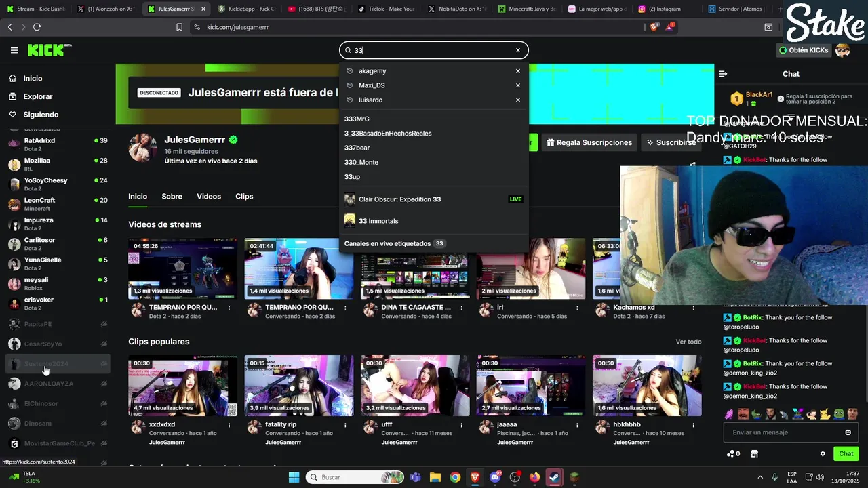Image resolution: width=868 pixels, height=488 pixels.
Task: Open RatAdrixd channel in sidebar
Action: click(x=58, y=144)
